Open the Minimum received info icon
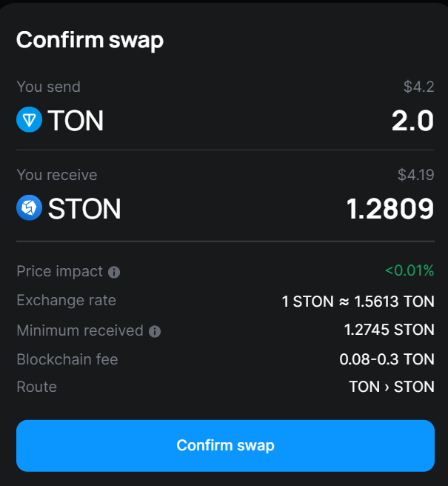 click(155, 331)
